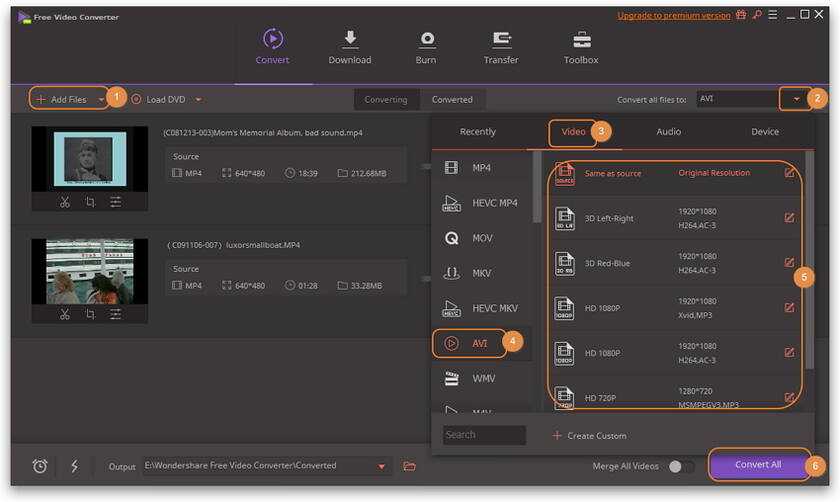Choose the HEVC MP4 format

[x=482, y=203]
